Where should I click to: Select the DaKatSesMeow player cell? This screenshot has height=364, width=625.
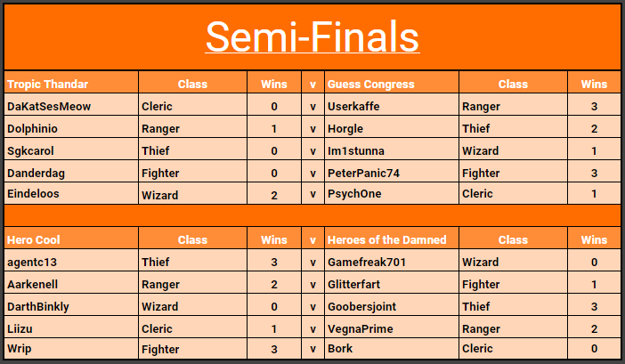(x=71, y=105)
